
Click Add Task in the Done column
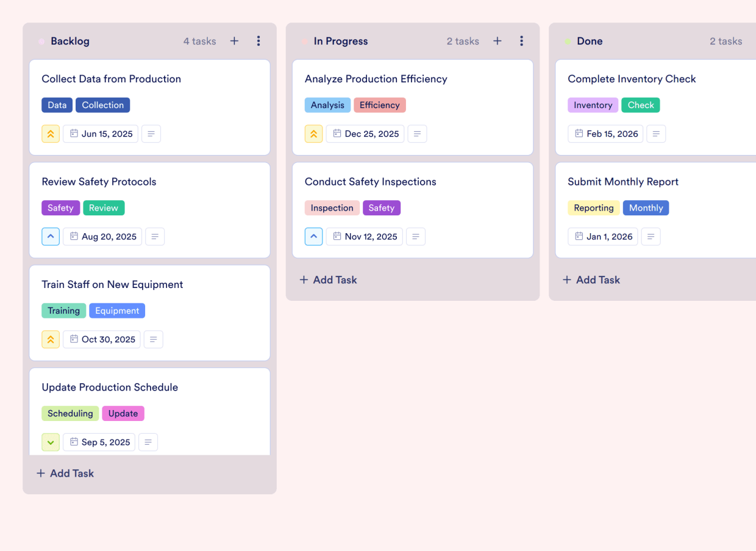[x=591, y=279]
